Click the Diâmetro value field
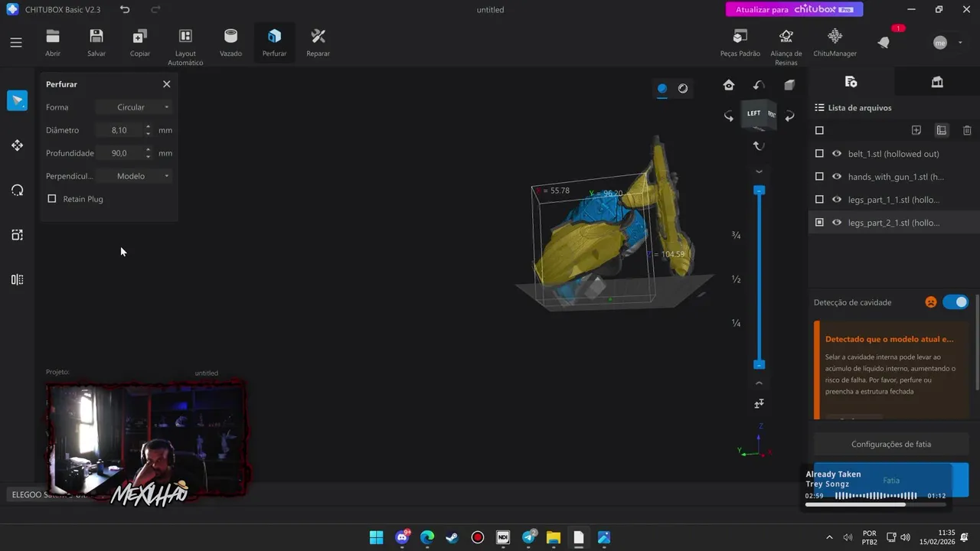This screenshot has height=551, width=980. (119, 130)
